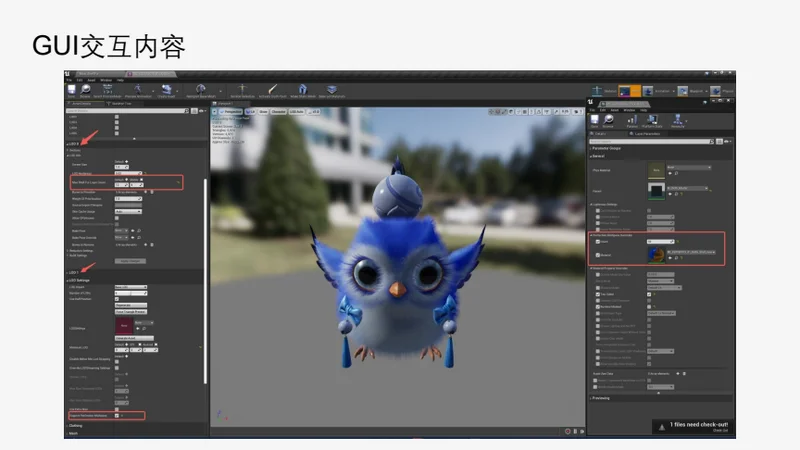This screenshot has height=450, width=800.
Task: Toggle the Allow CPU Access checkbox
Action: tap(117, 218)
